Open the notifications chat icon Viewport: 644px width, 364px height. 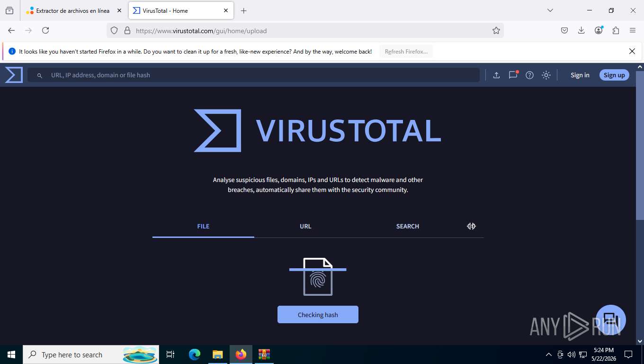click(x=513, y=75)
